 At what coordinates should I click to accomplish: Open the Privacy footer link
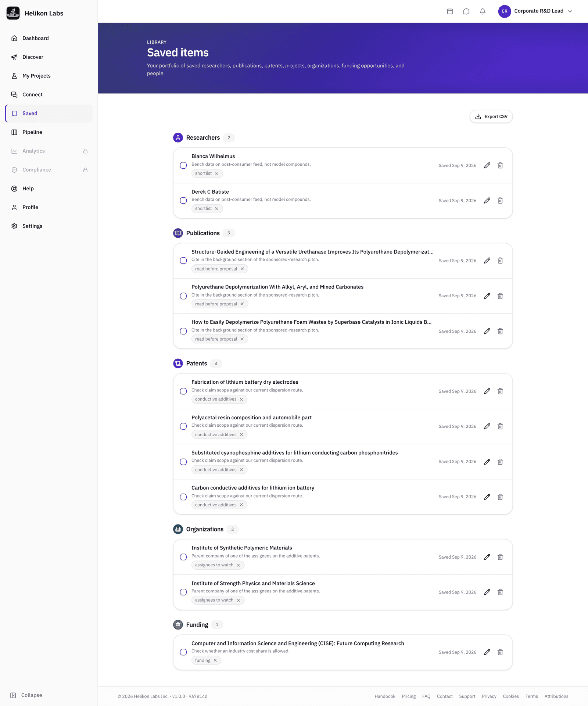pos(489,696)
